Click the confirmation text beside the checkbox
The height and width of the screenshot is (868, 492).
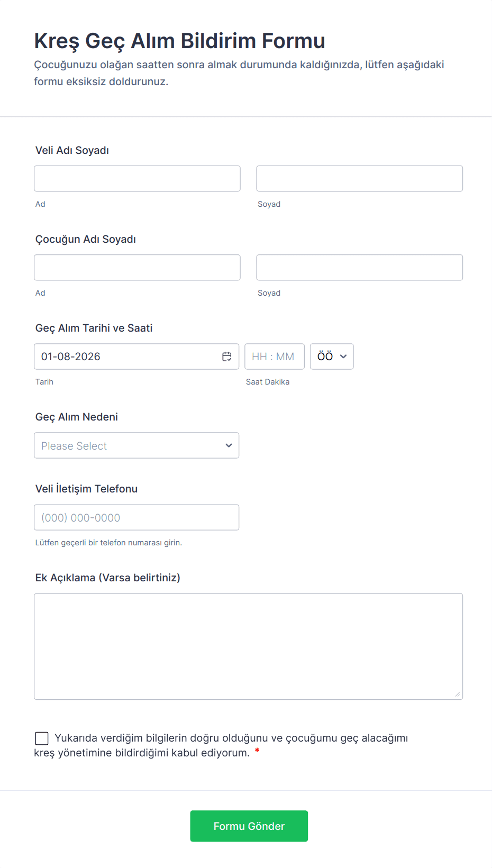click(231, 738)
